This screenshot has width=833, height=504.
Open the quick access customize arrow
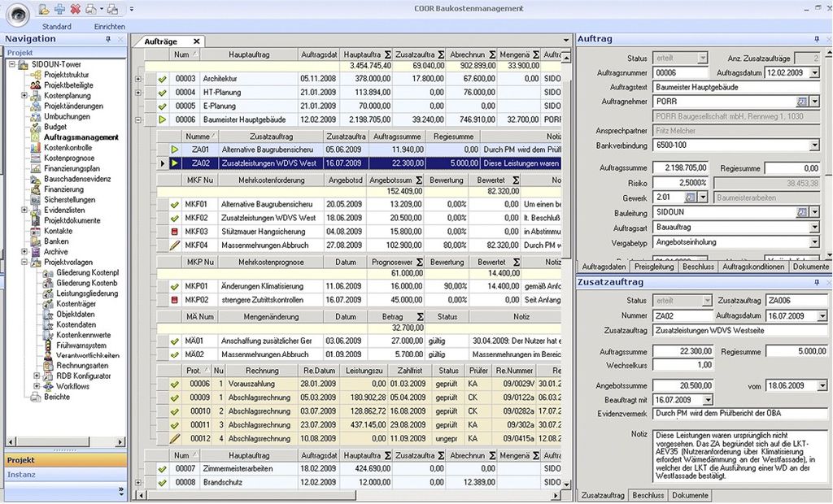click(132, 9)
